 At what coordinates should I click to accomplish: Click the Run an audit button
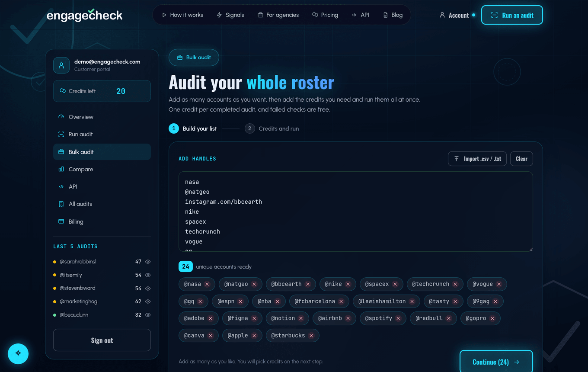pyautogui.click(x=512, y=15)
